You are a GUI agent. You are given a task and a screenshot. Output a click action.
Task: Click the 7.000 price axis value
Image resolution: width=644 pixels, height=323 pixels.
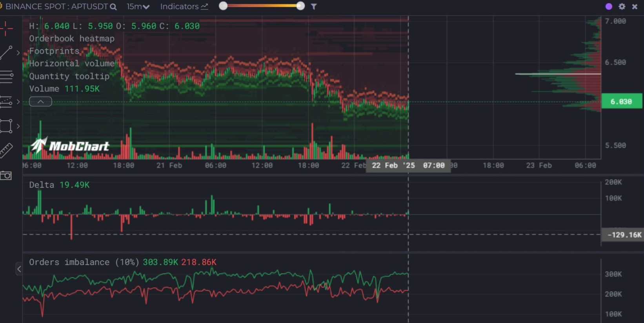(615, 21)
